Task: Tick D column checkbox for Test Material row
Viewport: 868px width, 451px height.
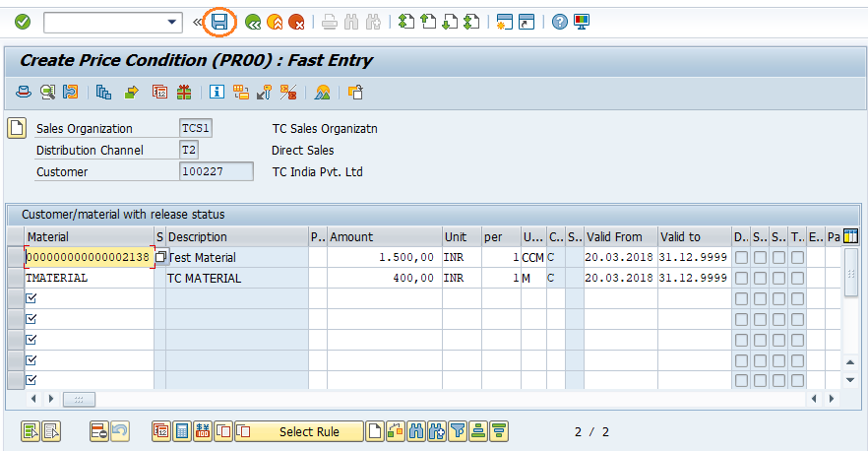Action: [741, 257]
